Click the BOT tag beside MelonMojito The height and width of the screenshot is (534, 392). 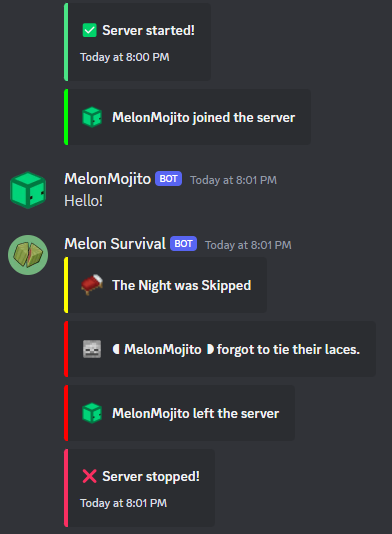tap(169, 179)
